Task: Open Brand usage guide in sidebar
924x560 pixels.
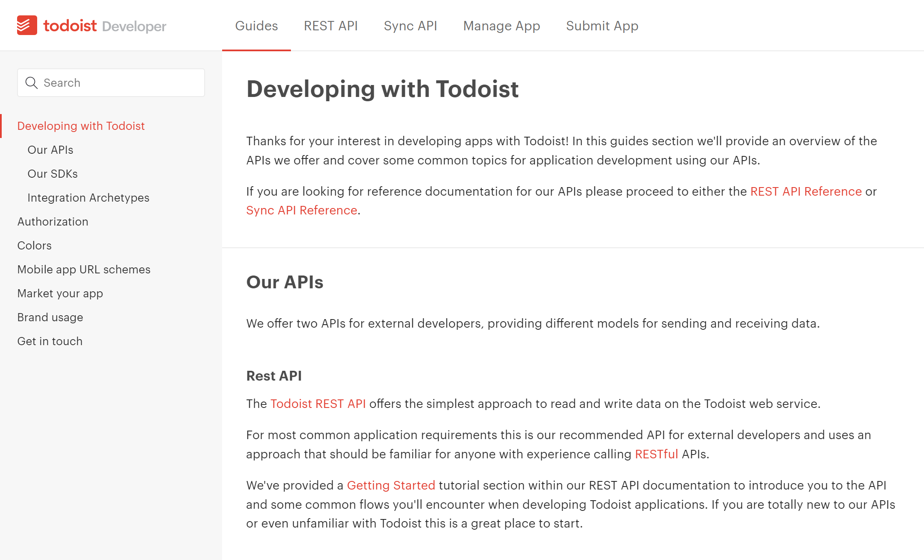Action: click(x=50, y=317)
